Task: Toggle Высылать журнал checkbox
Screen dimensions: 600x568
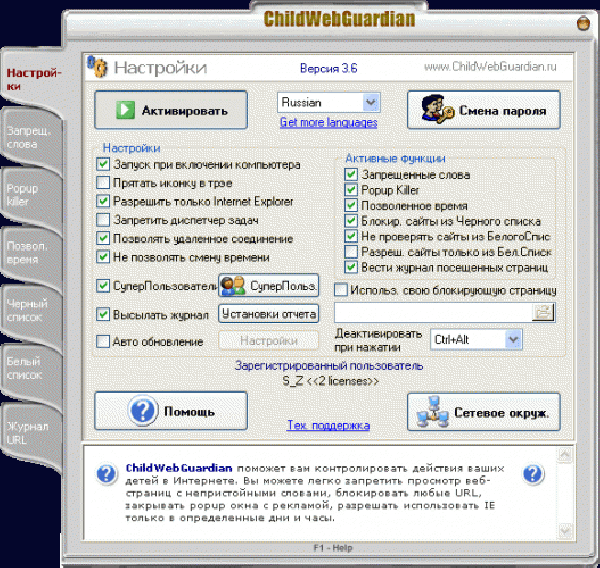Action: coord(103,315)
